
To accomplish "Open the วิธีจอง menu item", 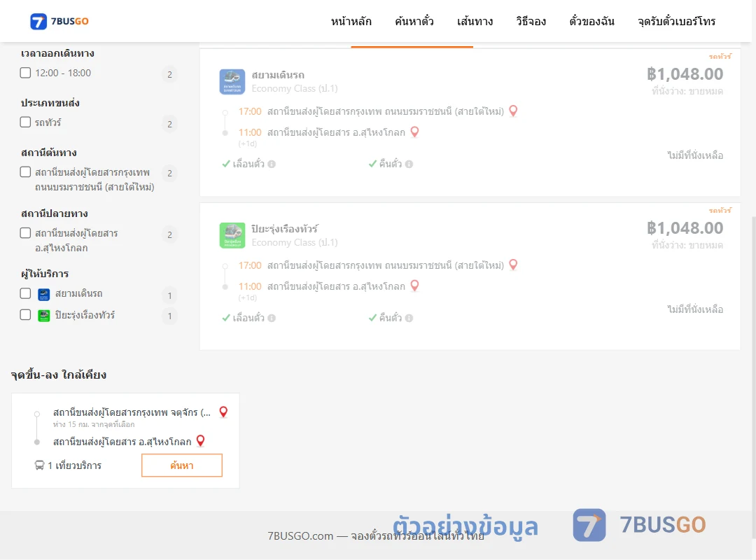I will (531, 21).
